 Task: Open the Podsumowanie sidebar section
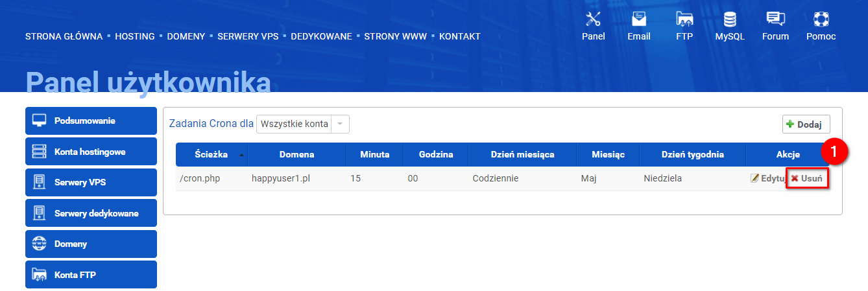pyautogui.click(x=91, y=121)
